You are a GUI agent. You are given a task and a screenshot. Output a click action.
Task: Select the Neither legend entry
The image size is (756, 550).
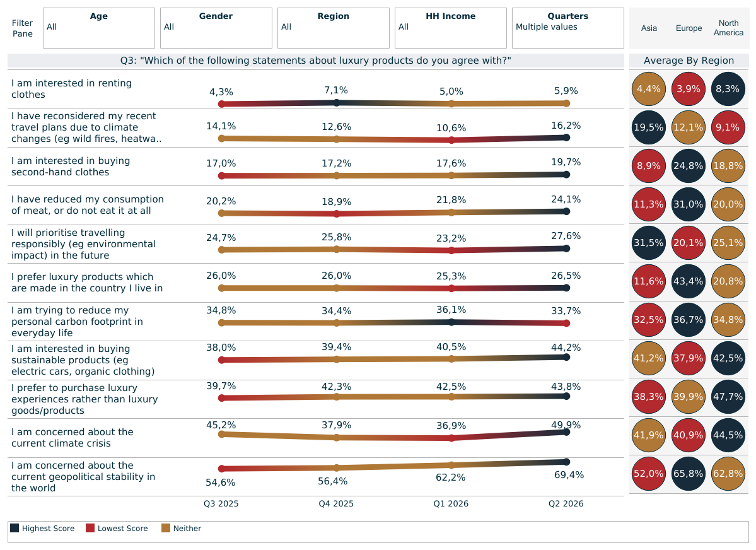click(x=182, y=529)
